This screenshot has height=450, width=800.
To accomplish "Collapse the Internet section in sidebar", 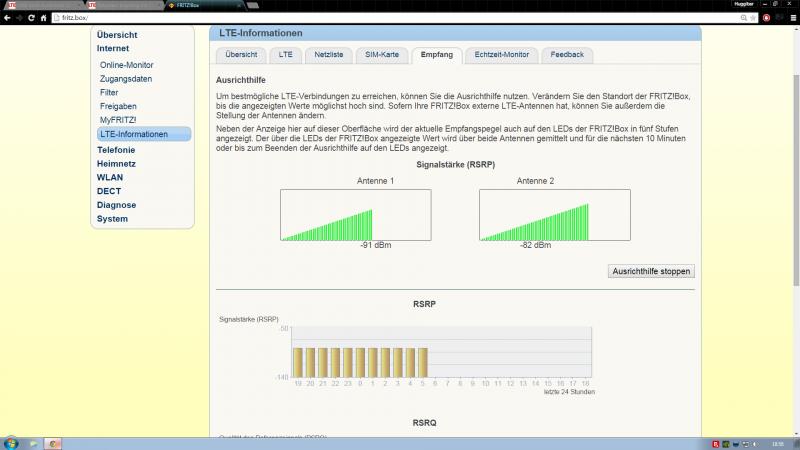I will pos(113,48).
